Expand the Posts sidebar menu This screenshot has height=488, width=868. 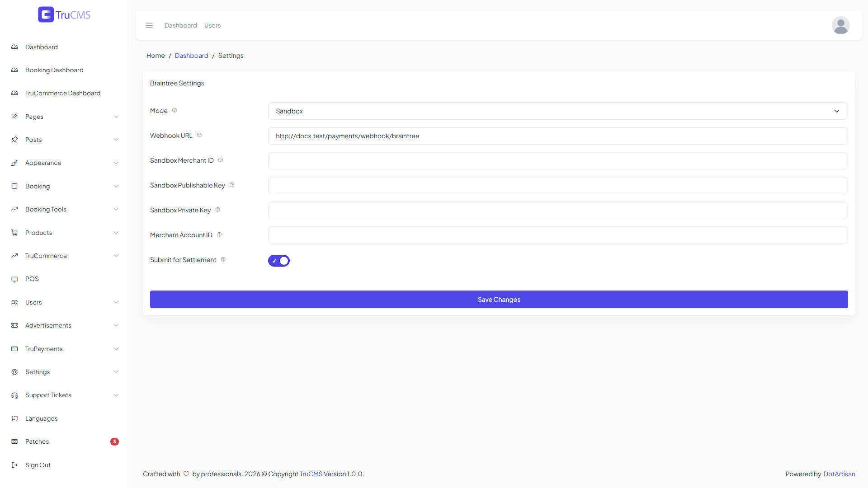(65, 140)
